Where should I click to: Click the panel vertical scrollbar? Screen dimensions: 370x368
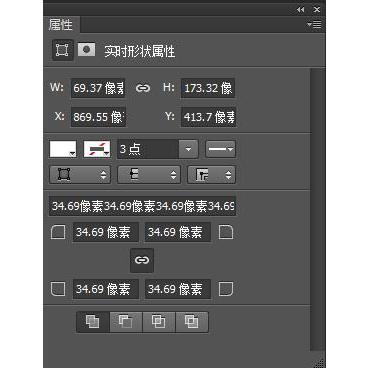[318, 209]
